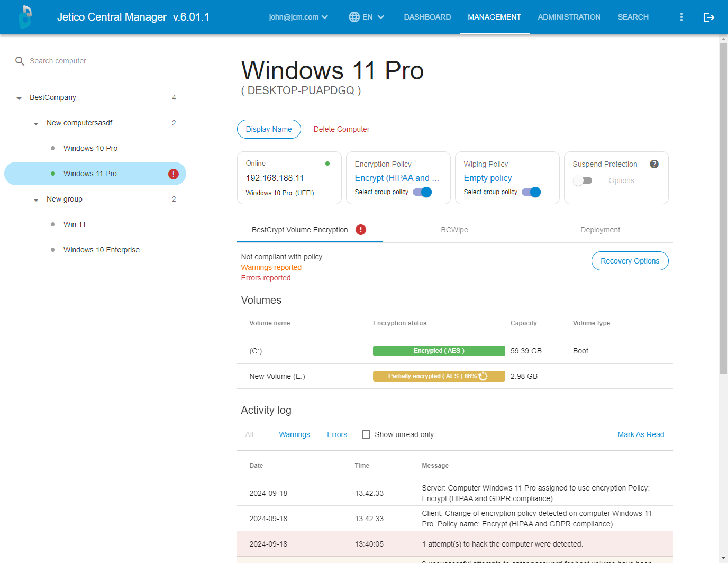Click 2.98 GB capacity value
This screenshot has width=728, height=563.
coord(524,376)
